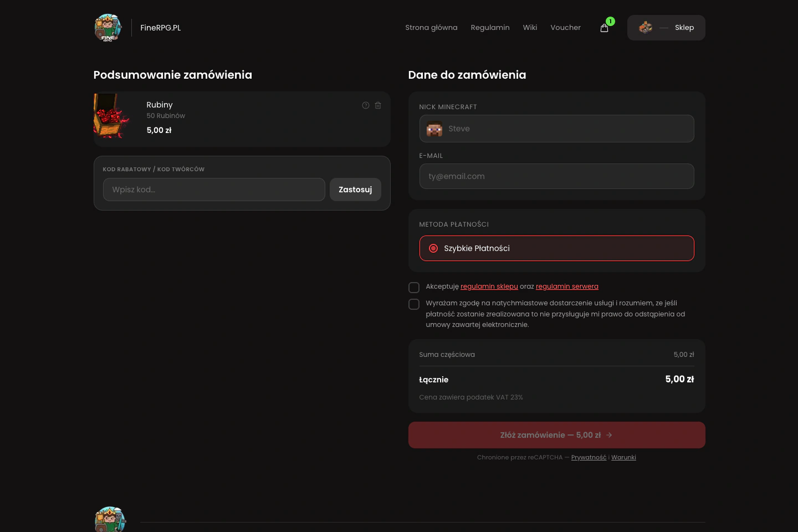Select the Szybkie Płatności radio option

pyautogui.click(x=556, y=248)
